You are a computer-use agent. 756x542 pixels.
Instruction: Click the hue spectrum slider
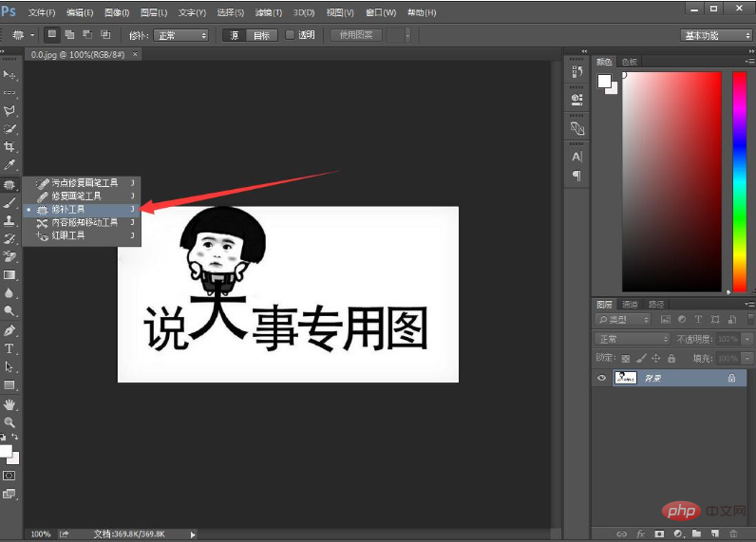pos(739,181)
